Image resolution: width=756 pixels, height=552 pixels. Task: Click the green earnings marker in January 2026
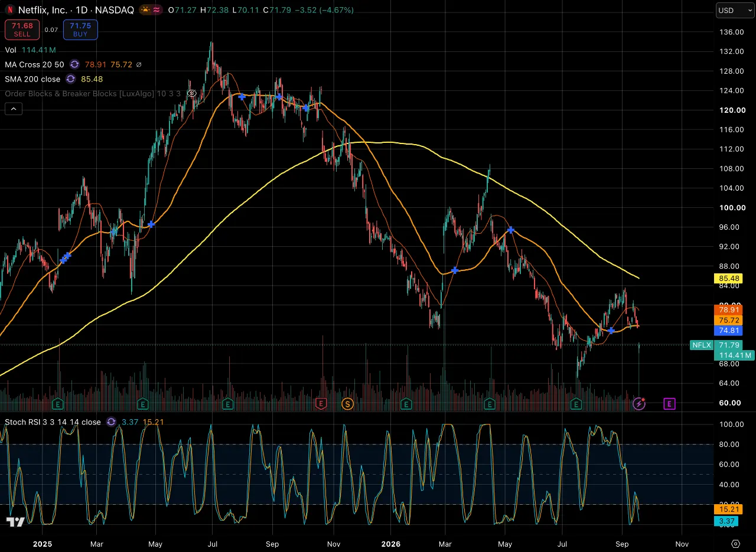(406, 404)
